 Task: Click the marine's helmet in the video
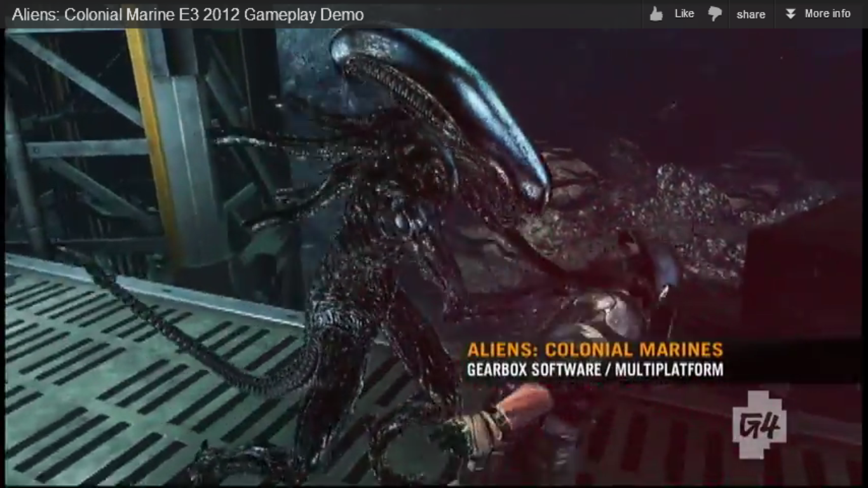[x=604, y=318]
